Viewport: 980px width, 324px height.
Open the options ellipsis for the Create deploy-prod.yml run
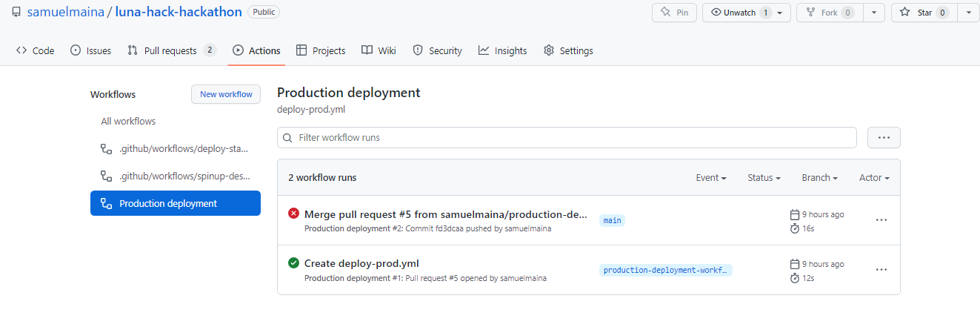coord(881,270)
